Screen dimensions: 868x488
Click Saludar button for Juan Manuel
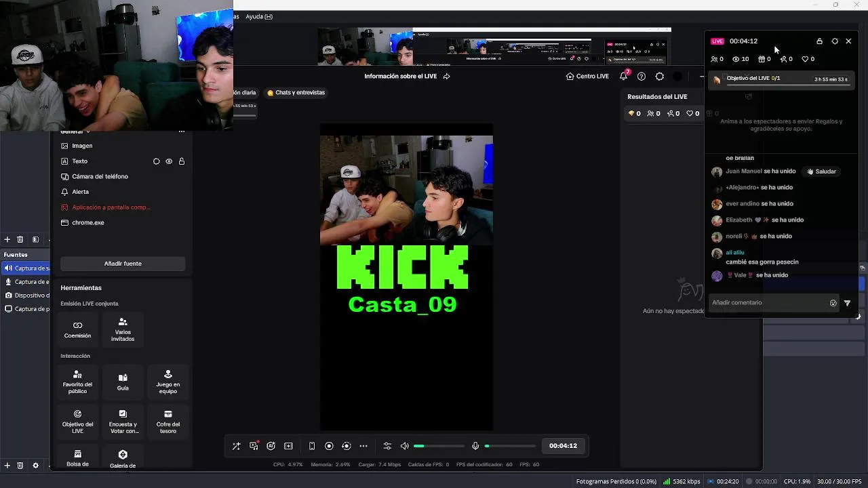point(821,171)
